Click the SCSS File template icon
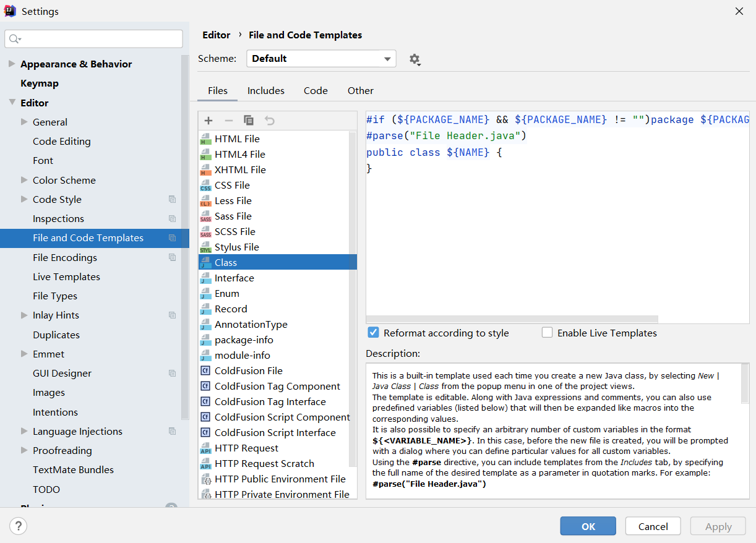This screenshot has width=756, height=543. pyautogui.click(x=205, y=232)
